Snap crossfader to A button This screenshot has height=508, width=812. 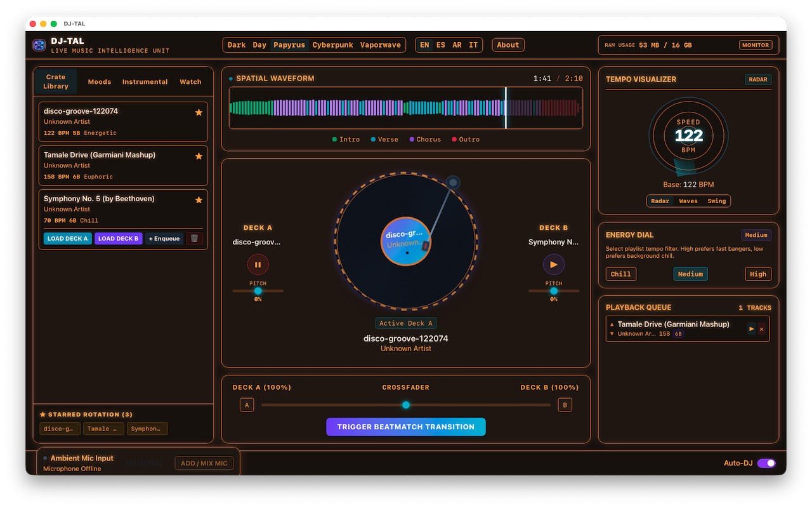tap(247, 405)
